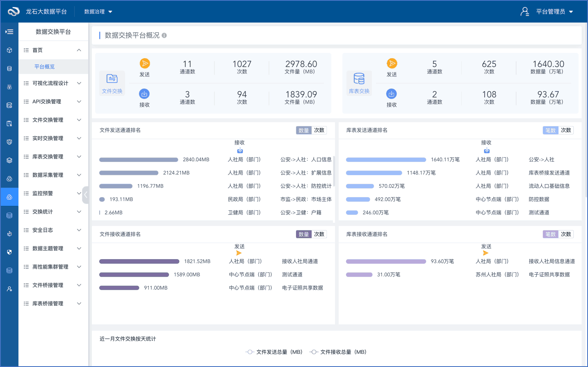
Task: Expand the 实时交换管理 chevron
Action: [x=79, y=138]
